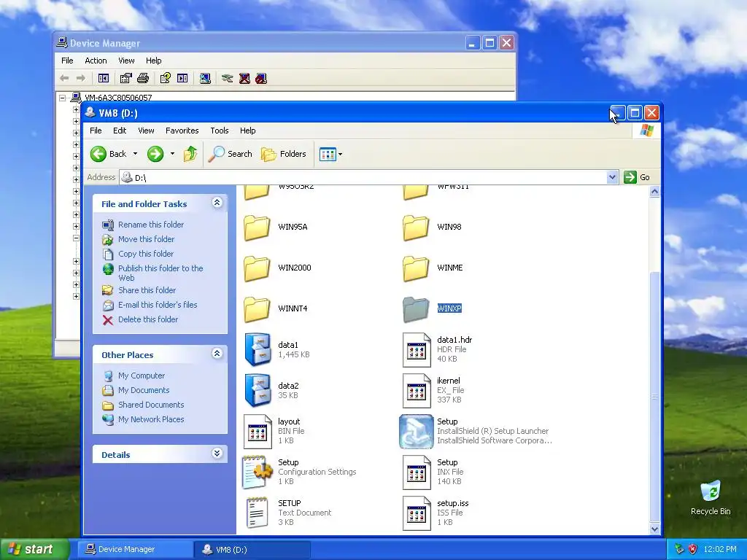This screenshot has height=560, width=747.
Task: Click Move this folder link
Action: pyautogui.click(x=146, y=239)
